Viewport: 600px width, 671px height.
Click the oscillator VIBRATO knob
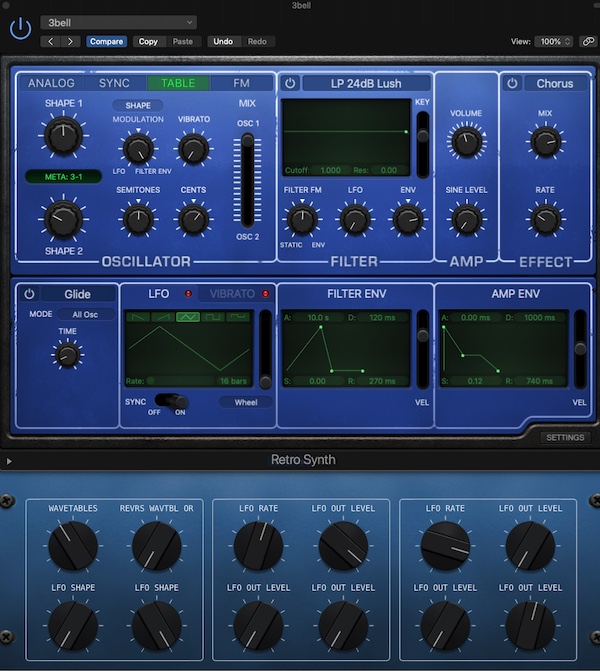pyautogui.click(x=193, y=148)
